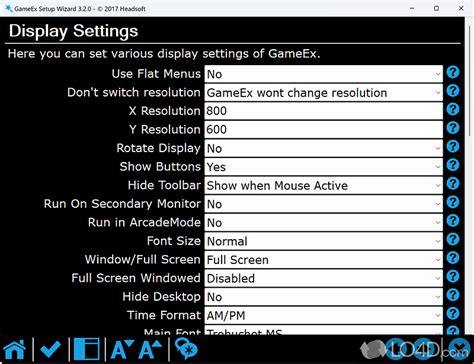Open help for Run in ArcadeMode
This screenshot has width=474, height=364.
point(453,221)
